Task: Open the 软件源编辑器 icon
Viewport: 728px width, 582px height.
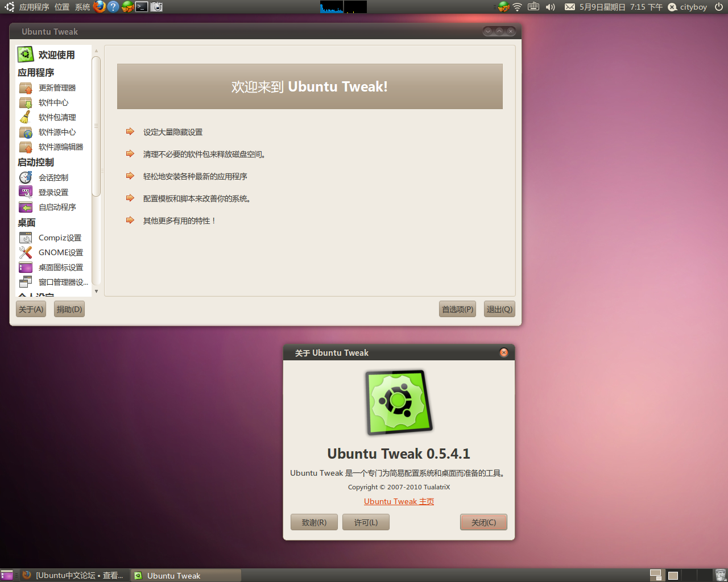Action: (x=26, y=147)
